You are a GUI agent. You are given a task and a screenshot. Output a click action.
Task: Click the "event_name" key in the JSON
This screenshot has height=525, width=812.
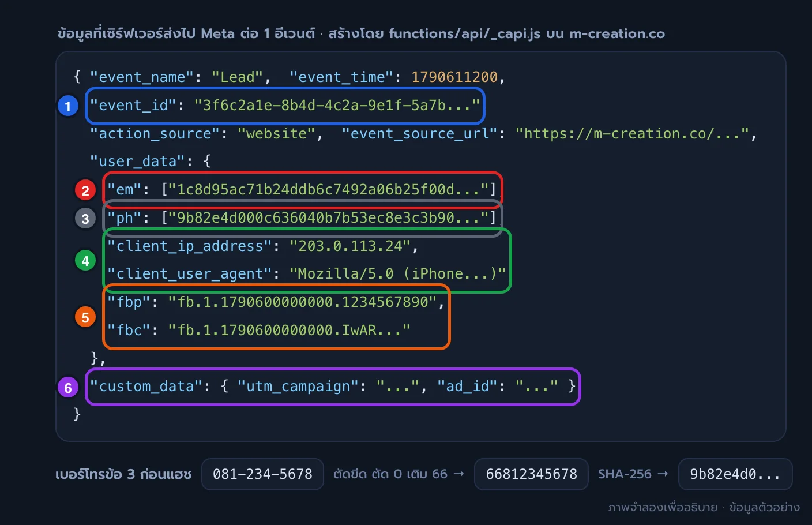click(141, 77)
